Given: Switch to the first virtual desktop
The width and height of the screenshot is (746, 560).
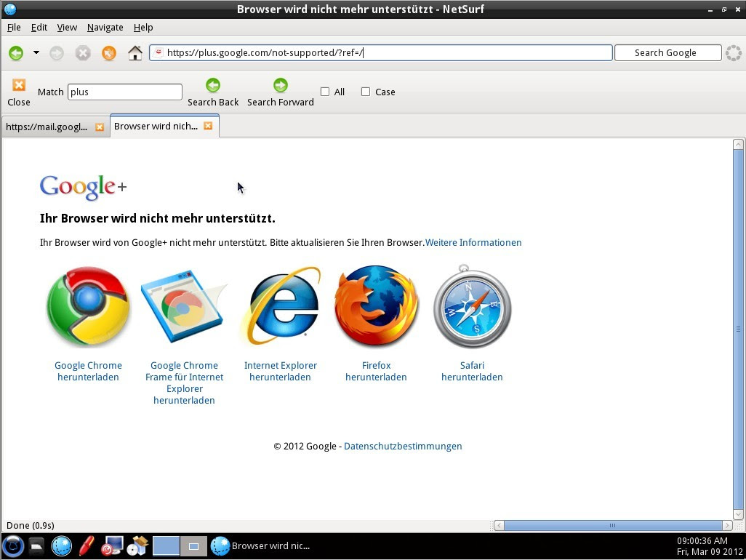Looking at the screenshot, I should (x=166, y=546).
